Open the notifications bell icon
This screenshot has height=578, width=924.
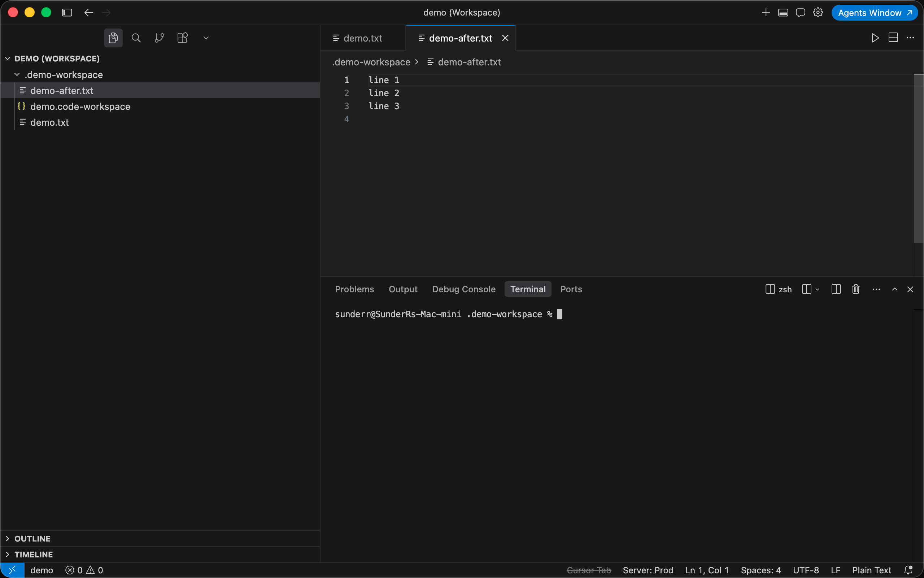pos(908,570)
